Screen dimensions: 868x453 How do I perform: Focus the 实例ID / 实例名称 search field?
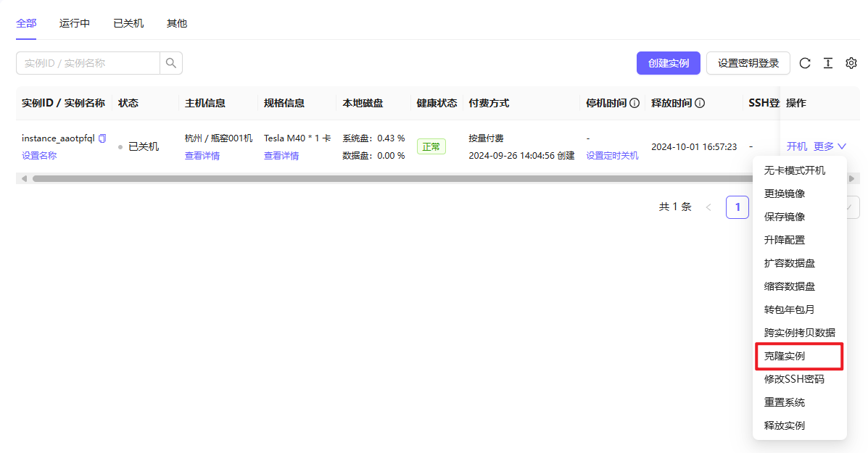[x=88, y=63]
